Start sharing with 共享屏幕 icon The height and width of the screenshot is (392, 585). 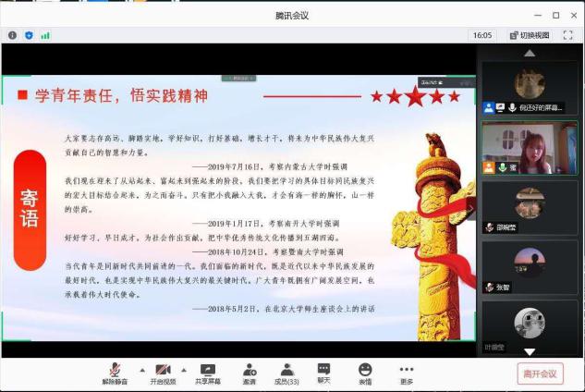coord(208,373)
